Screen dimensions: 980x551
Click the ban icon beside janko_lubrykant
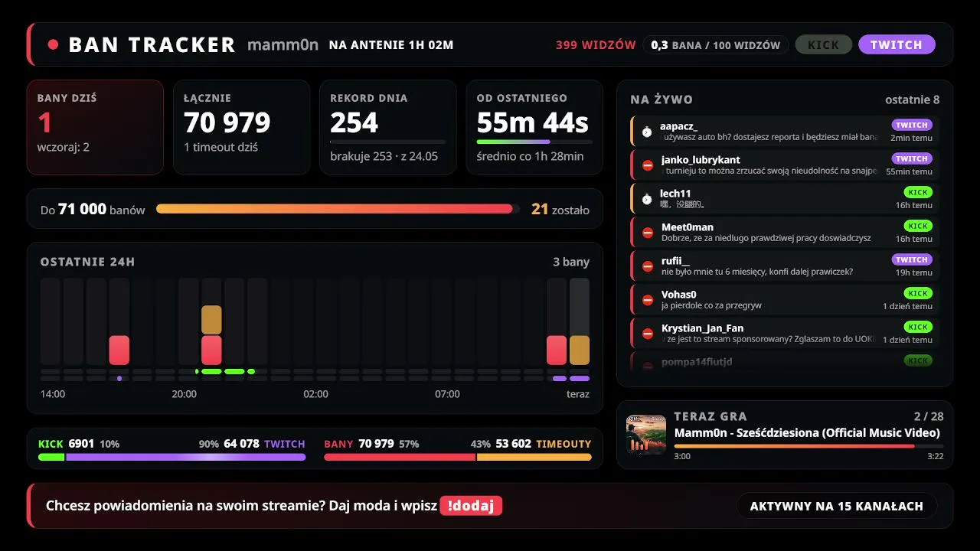pyautogui.click(x=648, y=165)
